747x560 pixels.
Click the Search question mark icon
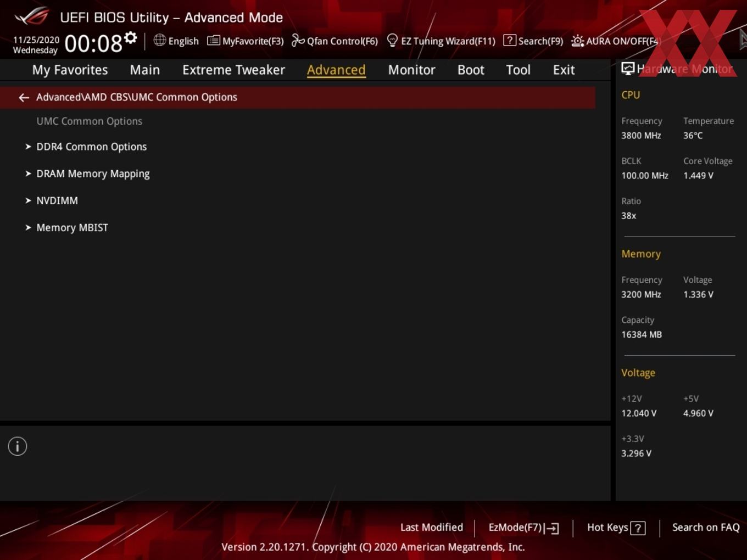[x=510, y=40]
